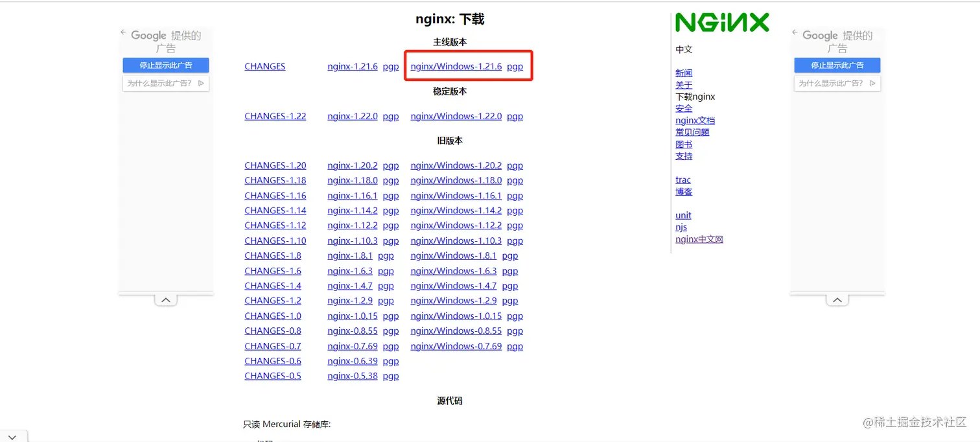Collapse the left ad panel chevron
Image resolution: width=980 pixels, height=442 pixels.
(x=165, y=300)
